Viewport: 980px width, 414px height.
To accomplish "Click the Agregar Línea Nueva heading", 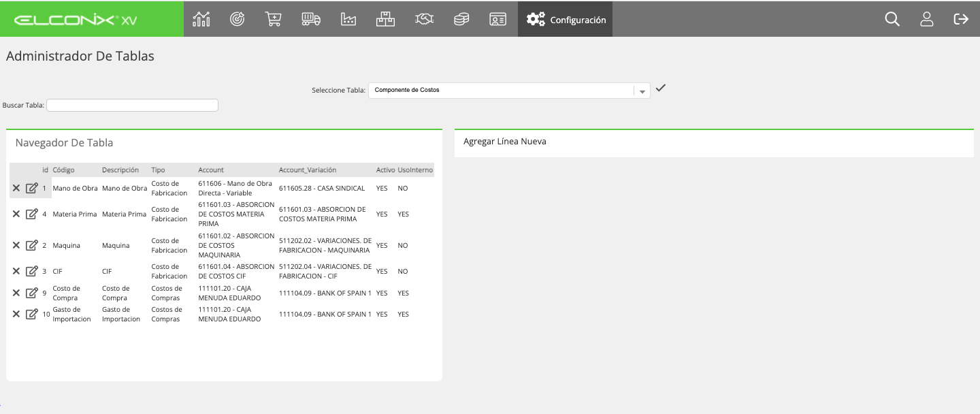I will tap(505, 142).
